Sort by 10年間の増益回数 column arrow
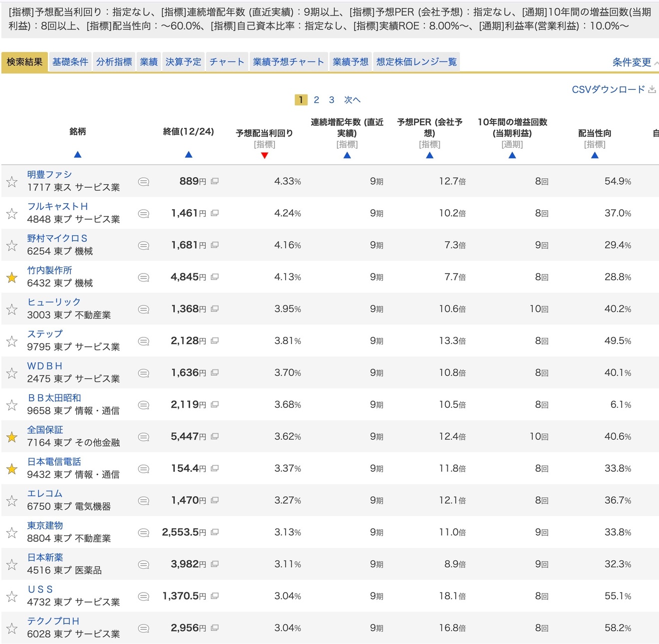 tap(512, 155)
